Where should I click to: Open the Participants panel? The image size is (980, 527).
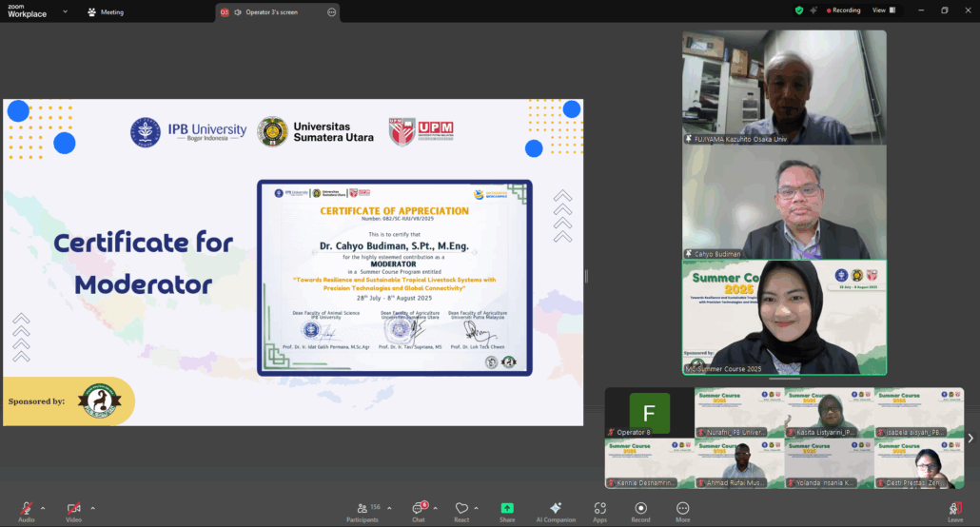[x=362, y=509]
